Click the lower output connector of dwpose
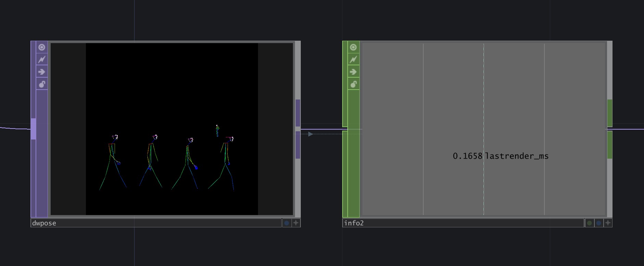 (298, 145)
